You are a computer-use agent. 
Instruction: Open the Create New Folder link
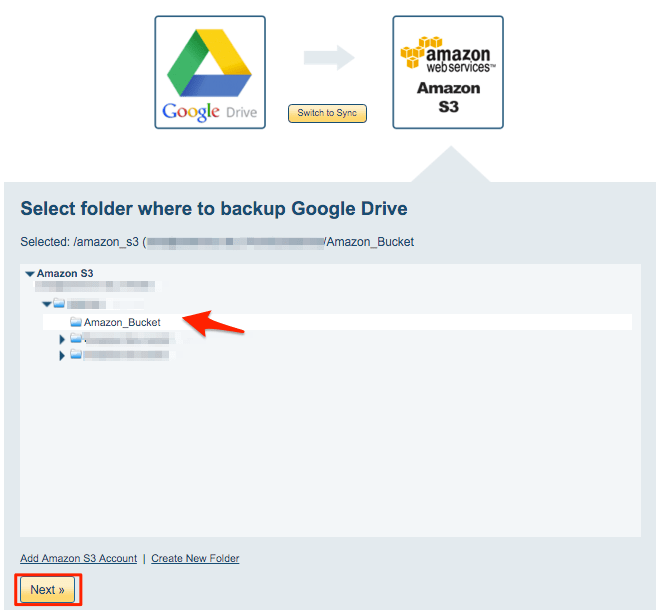click(195, 558)
